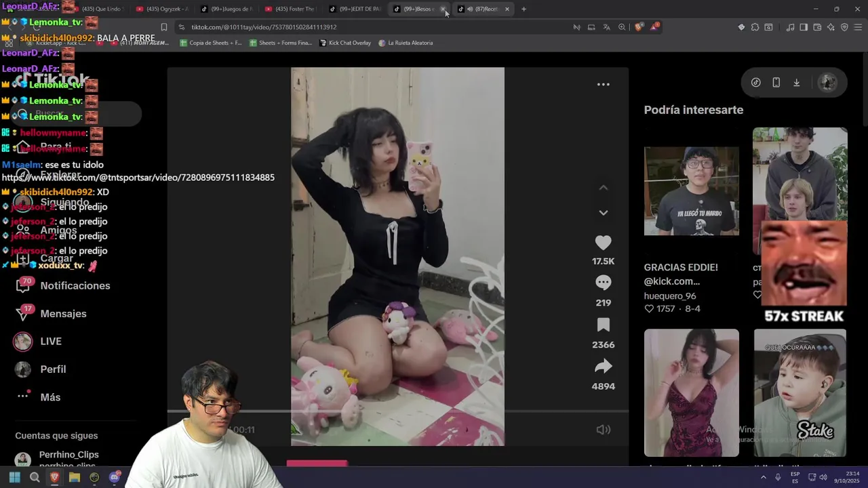Click the translate page icon in address bar

pos(606,27)
